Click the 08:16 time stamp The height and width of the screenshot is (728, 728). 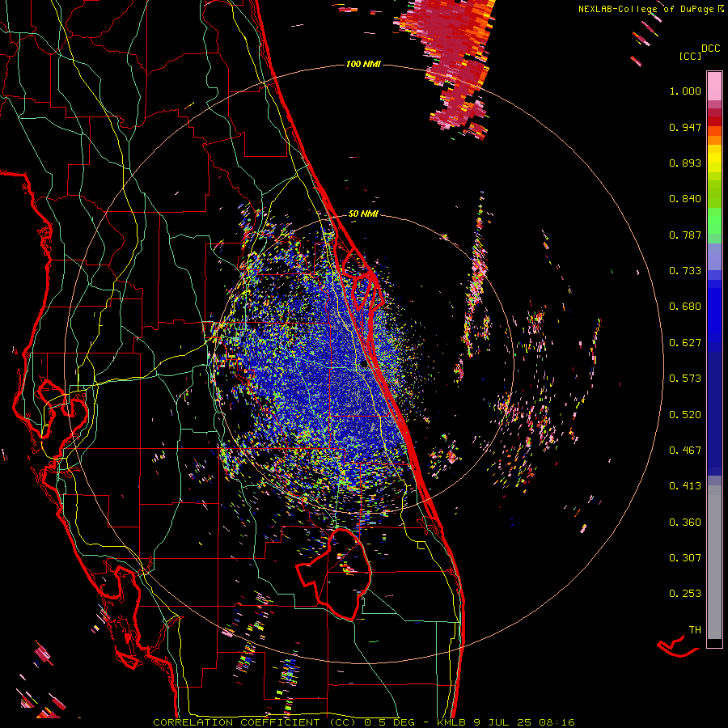point(557,722)
